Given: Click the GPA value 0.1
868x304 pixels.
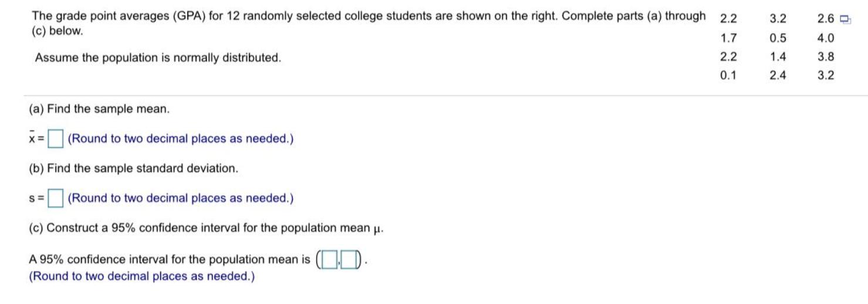Looking at the screenshot, I should pyautogui.click(x=728, y=75).
